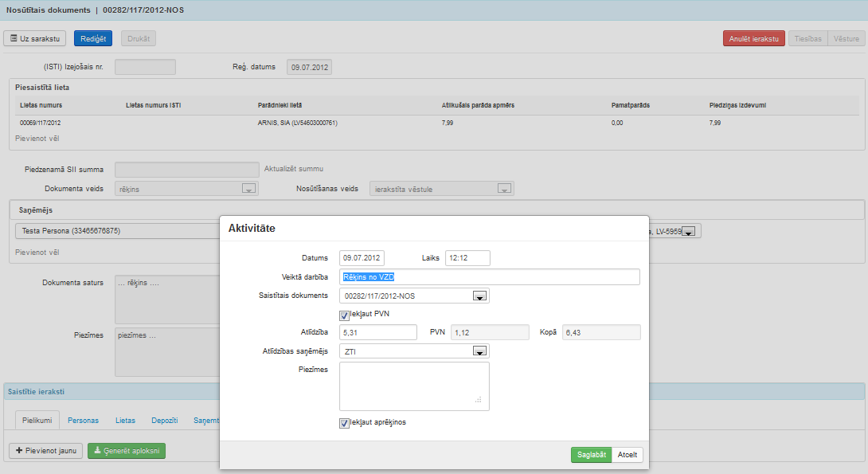Click the Laiks time field
This screenshot has width=868, height=474.
pyautogui.click(x=467, y=258)
